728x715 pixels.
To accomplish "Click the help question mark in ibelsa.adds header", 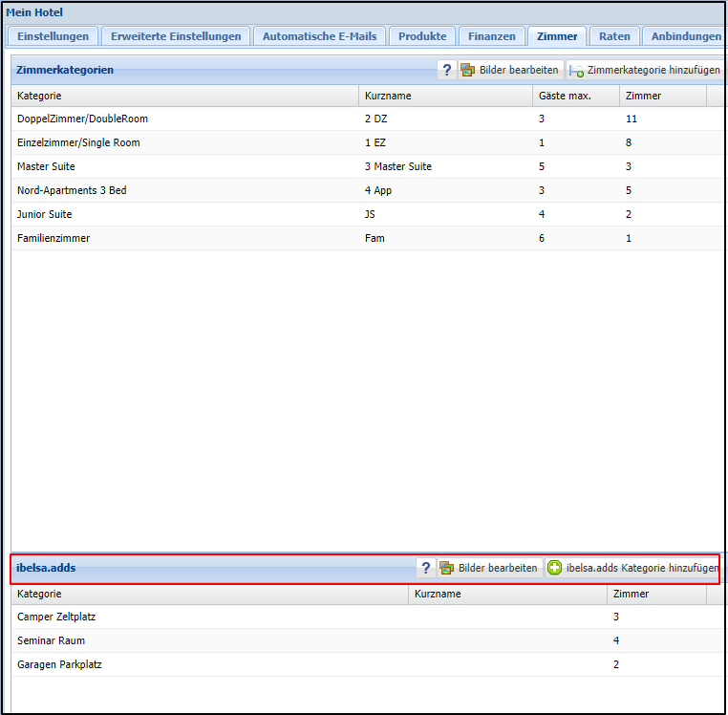I will 425,568.
